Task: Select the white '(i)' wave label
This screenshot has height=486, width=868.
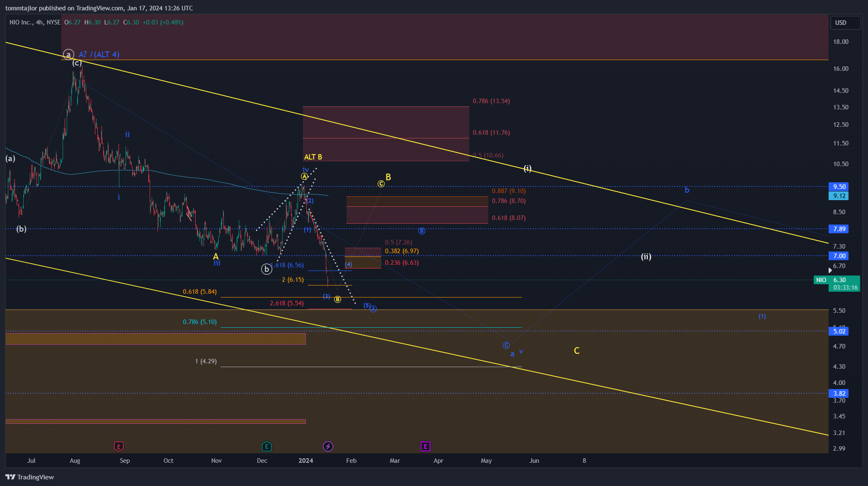Action: (x=527, y=168)
